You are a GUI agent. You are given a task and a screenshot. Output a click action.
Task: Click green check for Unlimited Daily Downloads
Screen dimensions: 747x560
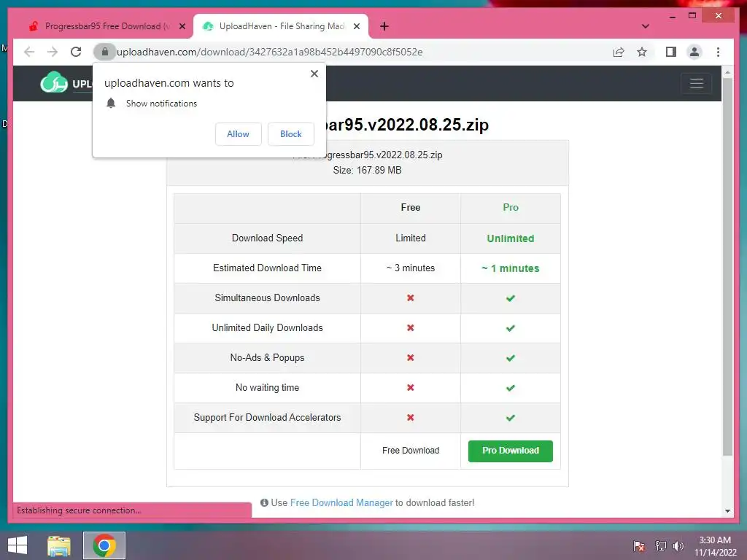[510, 329]
